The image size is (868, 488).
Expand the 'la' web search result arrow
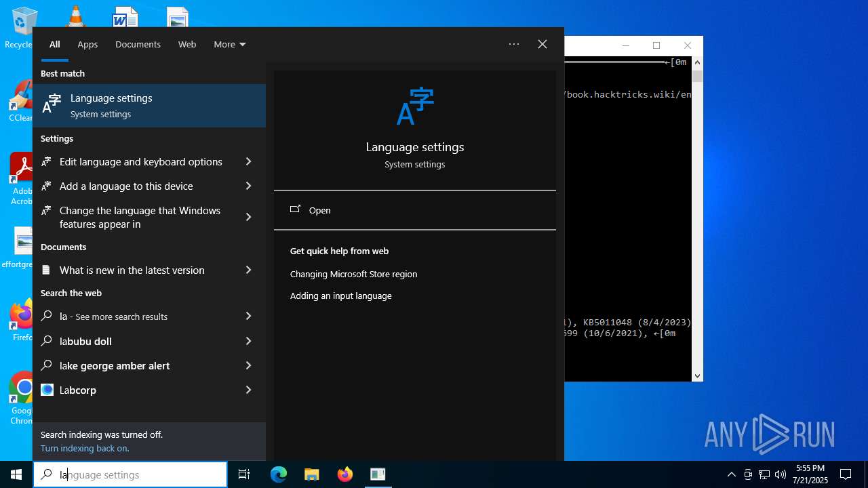[x=248, y=316]
